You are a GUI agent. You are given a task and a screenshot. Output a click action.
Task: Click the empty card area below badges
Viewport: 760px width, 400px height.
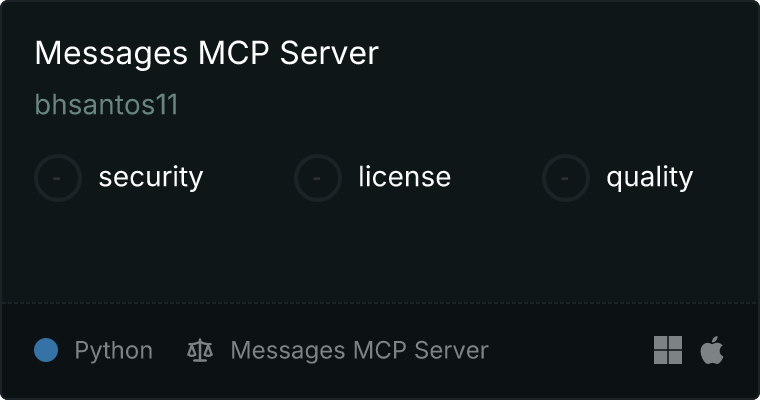(x=380, y=252)
